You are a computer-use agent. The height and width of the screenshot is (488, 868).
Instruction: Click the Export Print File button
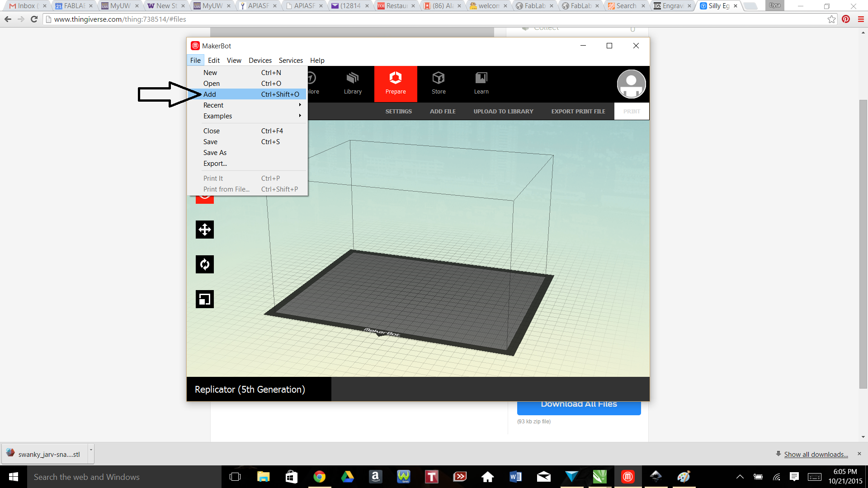tap(578, 112)
